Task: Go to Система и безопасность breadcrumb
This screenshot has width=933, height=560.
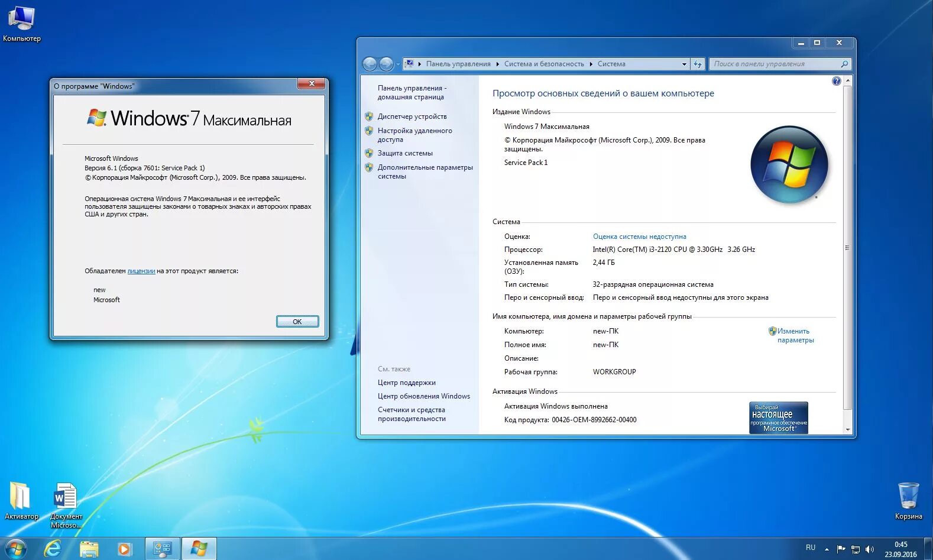Action: (544, 64)
